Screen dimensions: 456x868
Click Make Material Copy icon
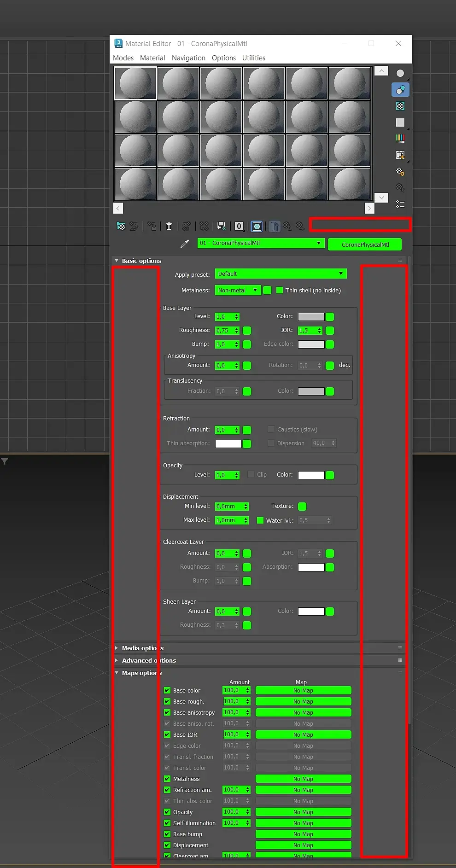(x=187, y=226)
